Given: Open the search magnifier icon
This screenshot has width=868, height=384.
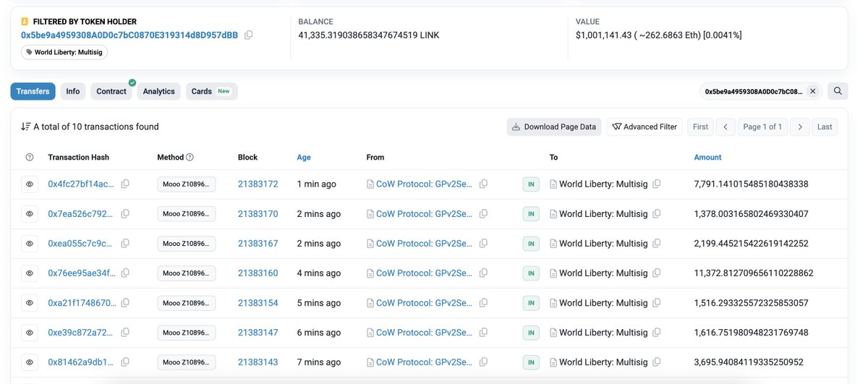Looking at the screenshot, I should (838, 91).
